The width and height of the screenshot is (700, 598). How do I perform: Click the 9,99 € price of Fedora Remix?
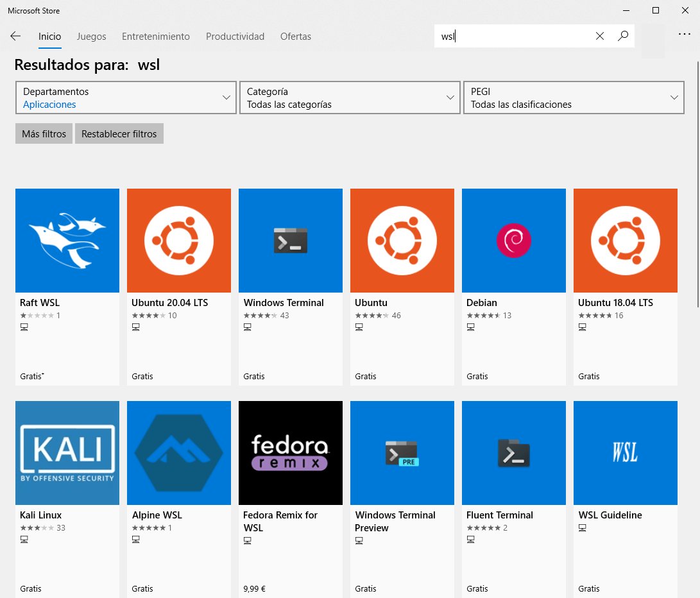pyautogui.click(x=255, y=588)
